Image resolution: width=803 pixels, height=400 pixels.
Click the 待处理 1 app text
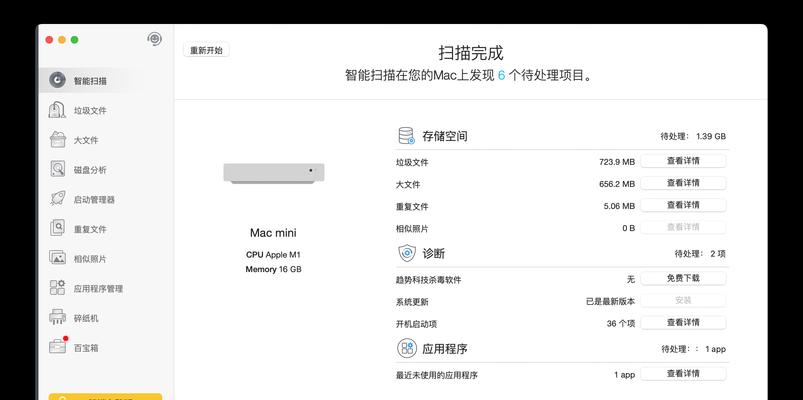pyautogui.click(x=693, y=349)
